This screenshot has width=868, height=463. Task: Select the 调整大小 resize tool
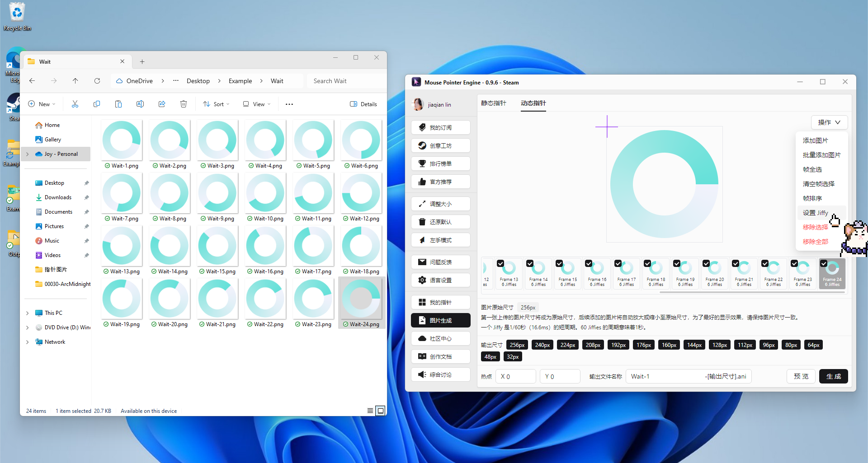click(x=441, y=203)
